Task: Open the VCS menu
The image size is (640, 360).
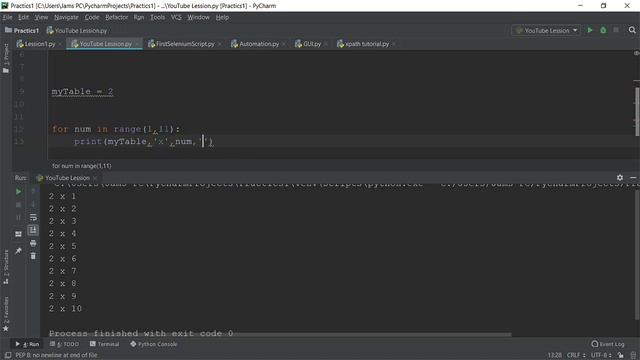Action: click(x=176, y=17)
